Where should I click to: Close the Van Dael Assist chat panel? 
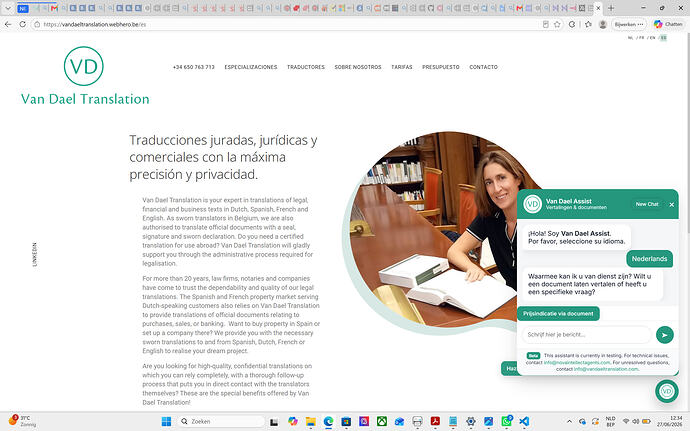(x=672, y=204)
